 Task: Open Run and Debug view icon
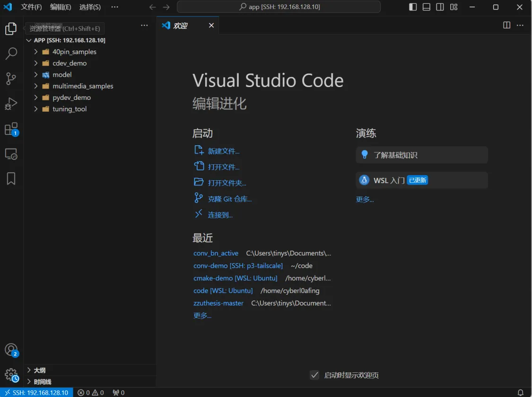pyautogui.click(x=11, y=104)
